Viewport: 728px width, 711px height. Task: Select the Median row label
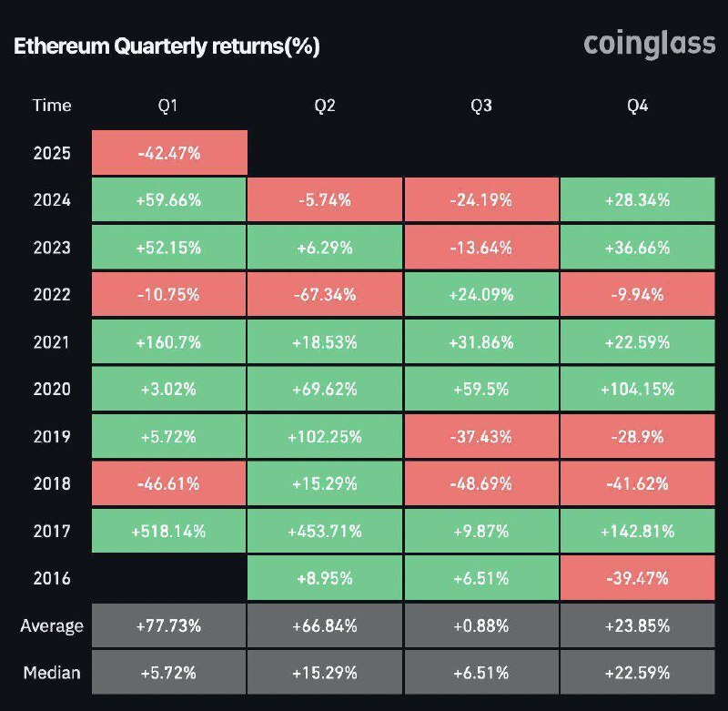tap(52, 674)
